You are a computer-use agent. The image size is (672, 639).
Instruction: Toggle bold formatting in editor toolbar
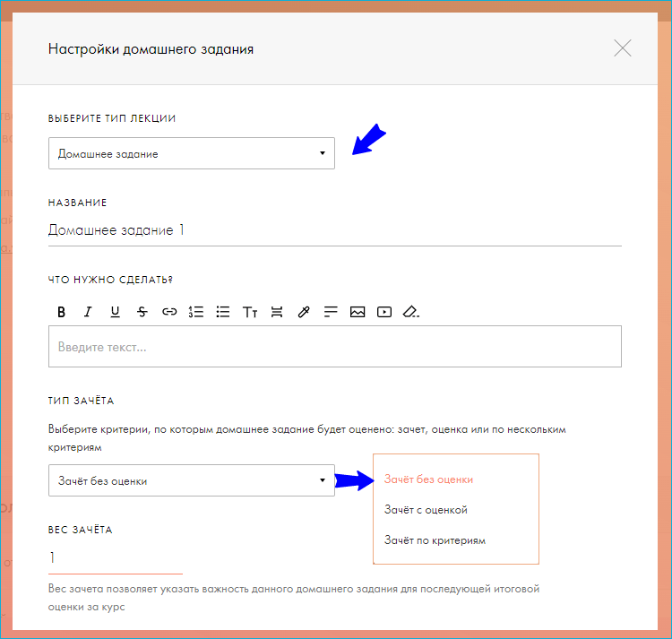pos(61,312)
